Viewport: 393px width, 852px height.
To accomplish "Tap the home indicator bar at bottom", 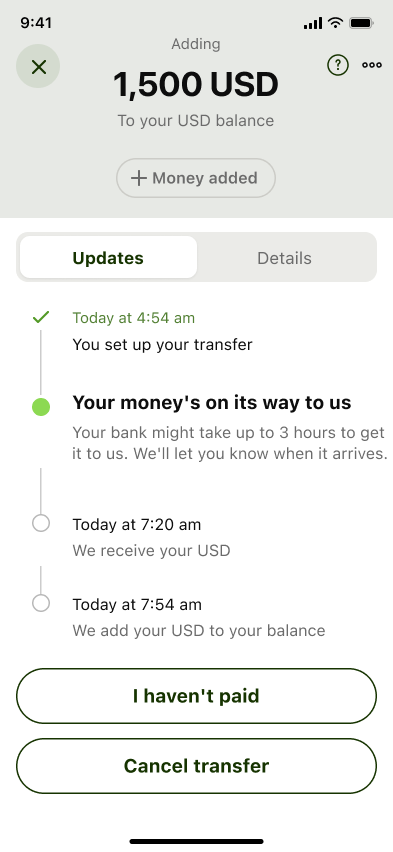I will point(196,841).
